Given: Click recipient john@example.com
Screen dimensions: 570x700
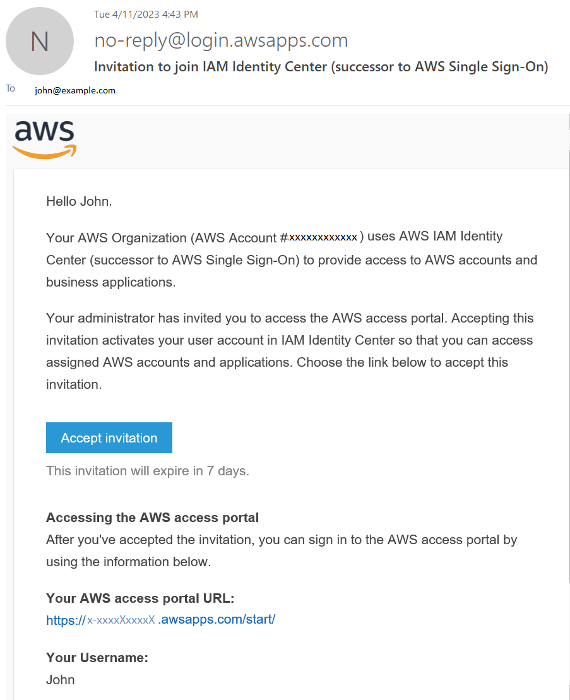Looking at the screenshot, I should point(75,91).
